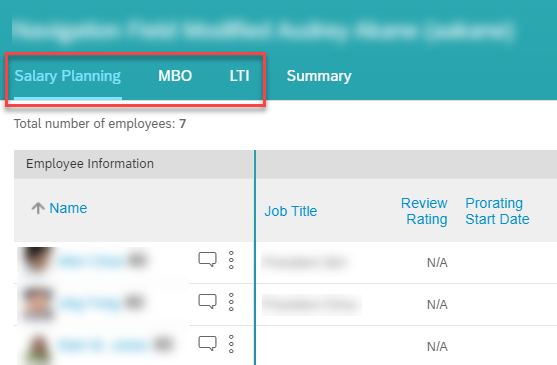Open first employee's blurred name link
This screenshot has height=365, width=557.
pyautogui.click(x=92, y=261)
